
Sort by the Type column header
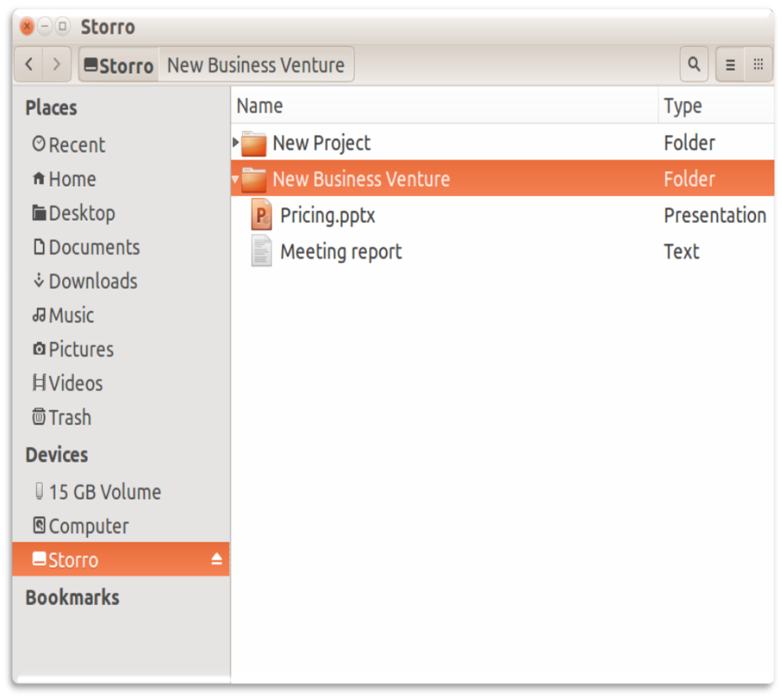(x=716, y=106)
